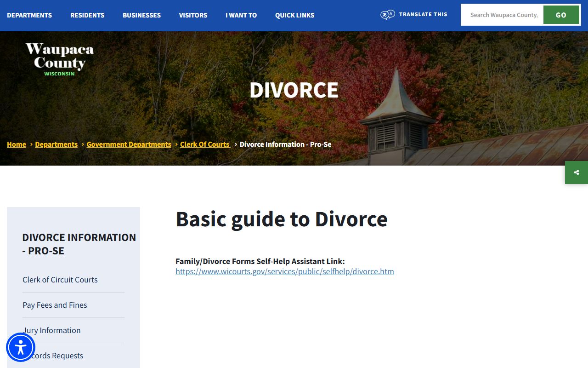Open the I Want To menu

(241, 15)
